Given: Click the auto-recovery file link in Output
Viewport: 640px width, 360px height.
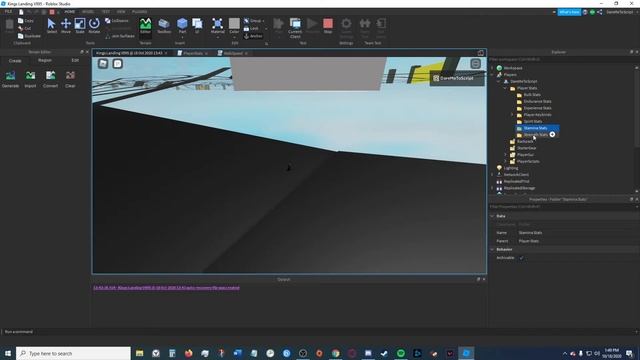Looking at the screenshot, I should (x=167, y=288).
